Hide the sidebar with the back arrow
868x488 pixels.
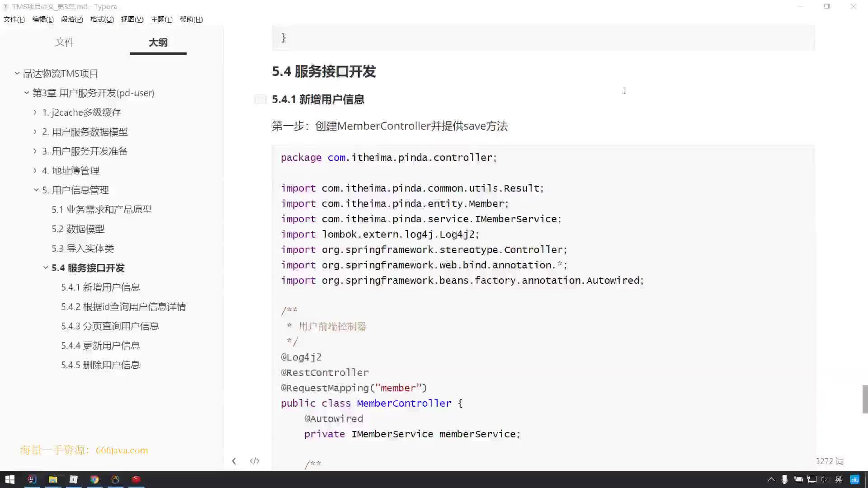pyautogui.click(x=234, y=461)
